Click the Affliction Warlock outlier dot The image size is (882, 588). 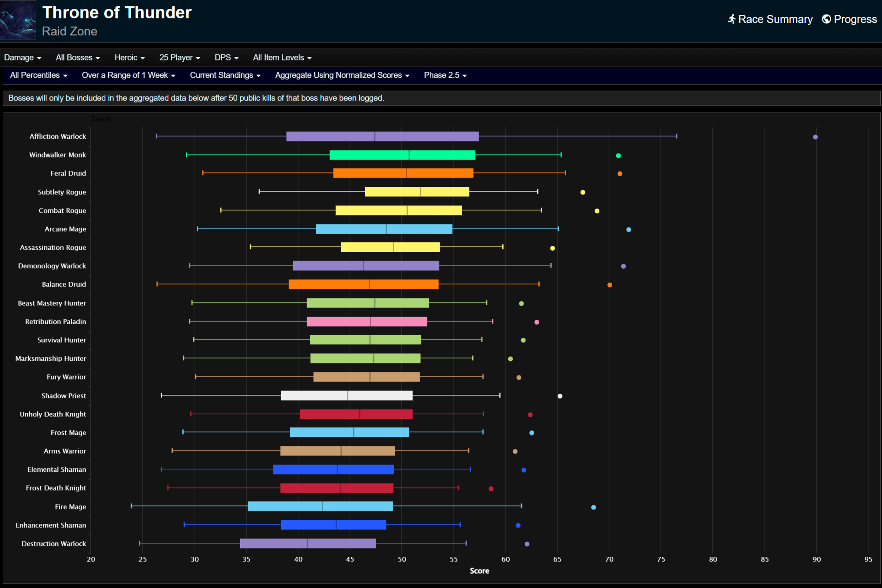click(x=815, y=137)
